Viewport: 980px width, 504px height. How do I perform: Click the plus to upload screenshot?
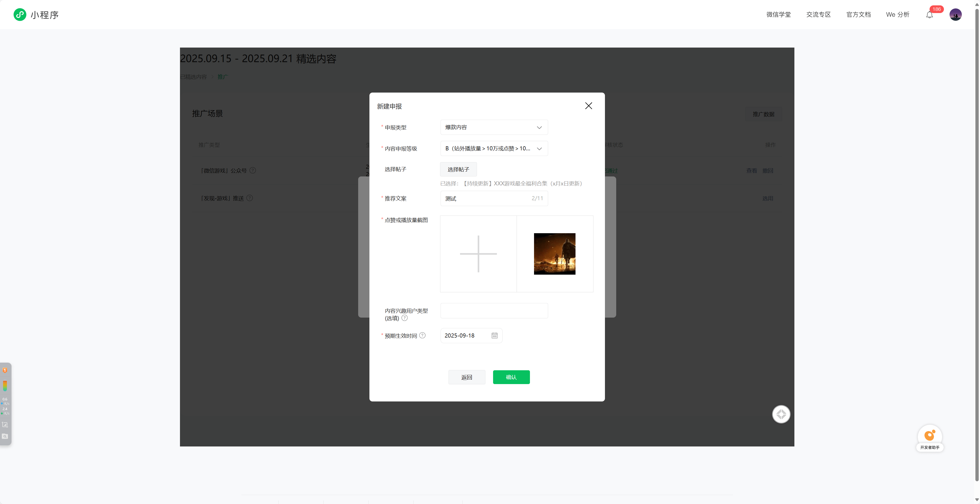pyautogui.click(x=478, y=254)
